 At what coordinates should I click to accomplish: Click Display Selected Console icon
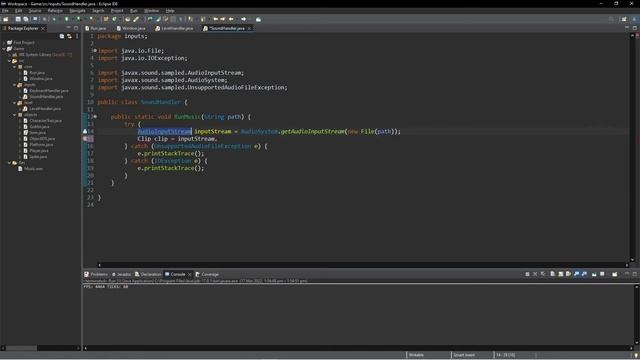602,274
